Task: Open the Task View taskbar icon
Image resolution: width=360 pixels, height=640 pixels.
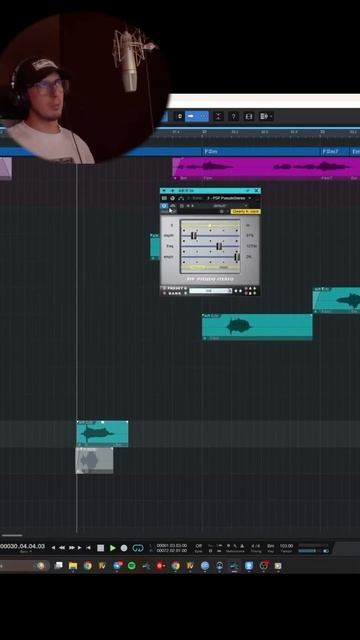Action: (58, 566)
